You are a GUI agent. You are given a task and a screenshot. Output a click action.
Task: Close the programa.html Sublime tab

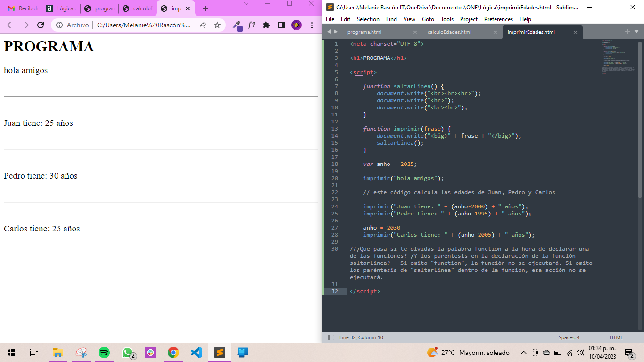415,32
